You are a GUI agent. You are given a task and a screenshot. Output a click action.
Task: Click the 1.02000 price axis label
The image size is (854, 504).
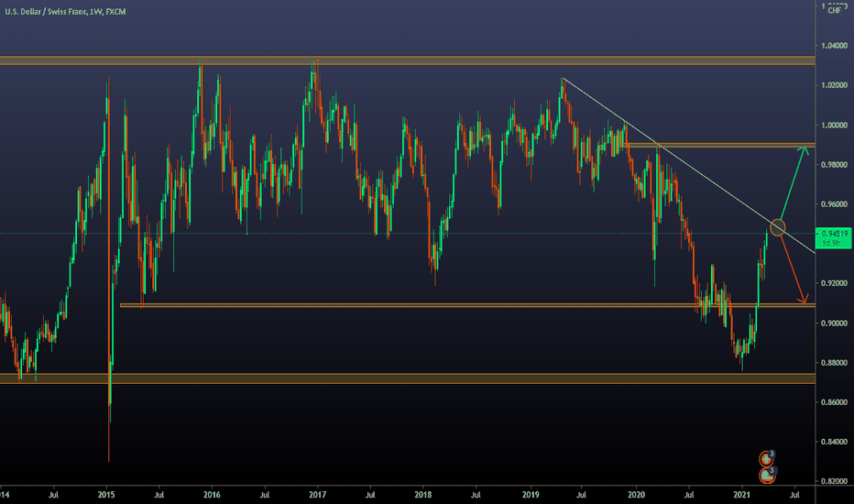click(835, 85)
